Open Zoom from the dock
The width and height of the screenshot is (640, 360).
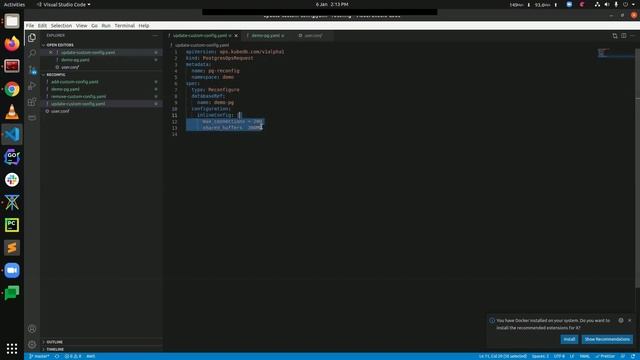pos(12,270)
